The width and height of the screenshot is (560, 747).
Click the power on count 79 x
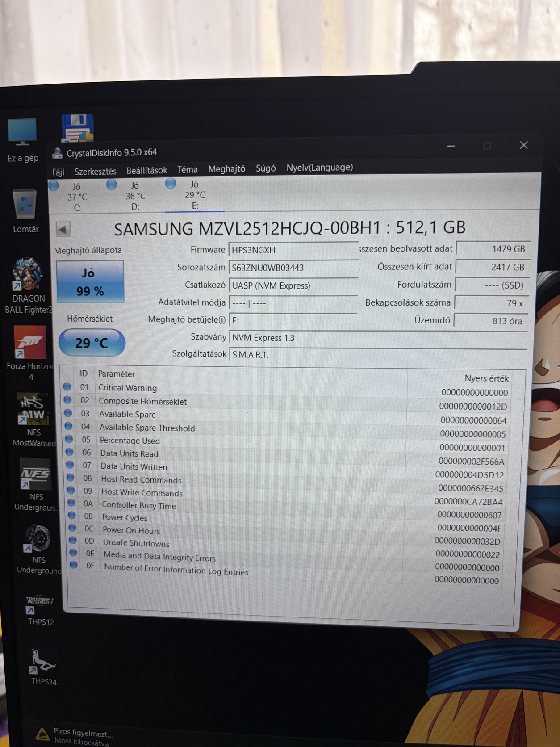(492, 303)
